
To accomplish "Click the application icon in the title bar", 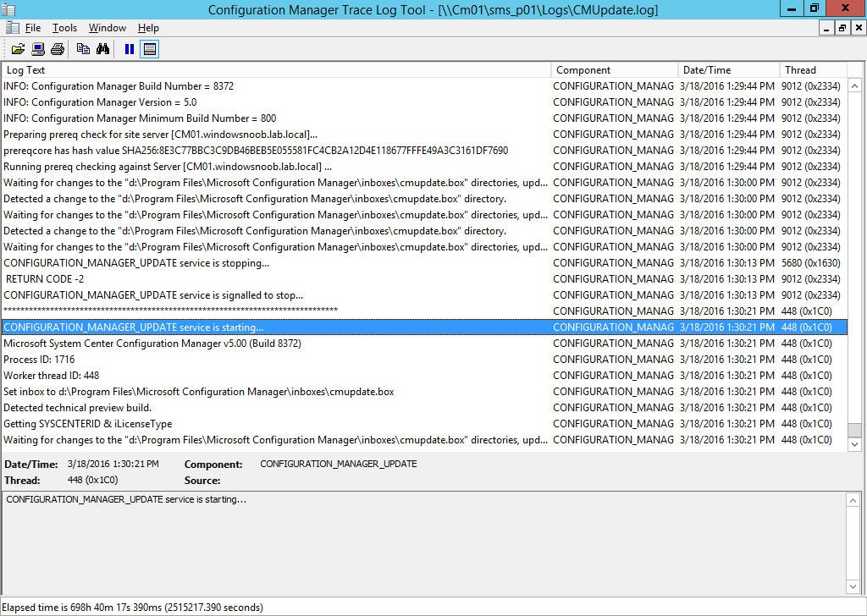I will click(8, 9).
